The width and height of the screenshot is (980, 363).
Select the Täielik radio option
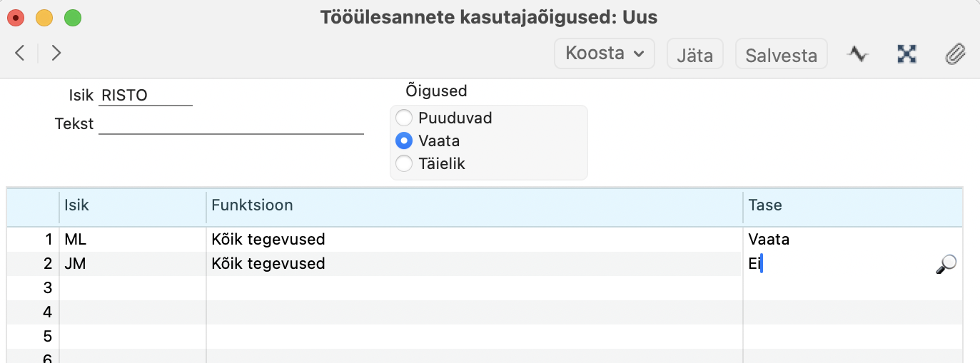404,163
